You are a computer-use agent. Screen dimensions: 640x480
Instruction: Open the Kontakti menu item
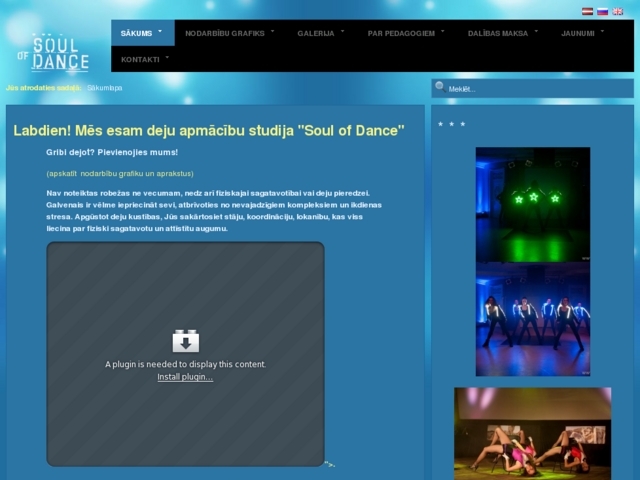point(140,59)
